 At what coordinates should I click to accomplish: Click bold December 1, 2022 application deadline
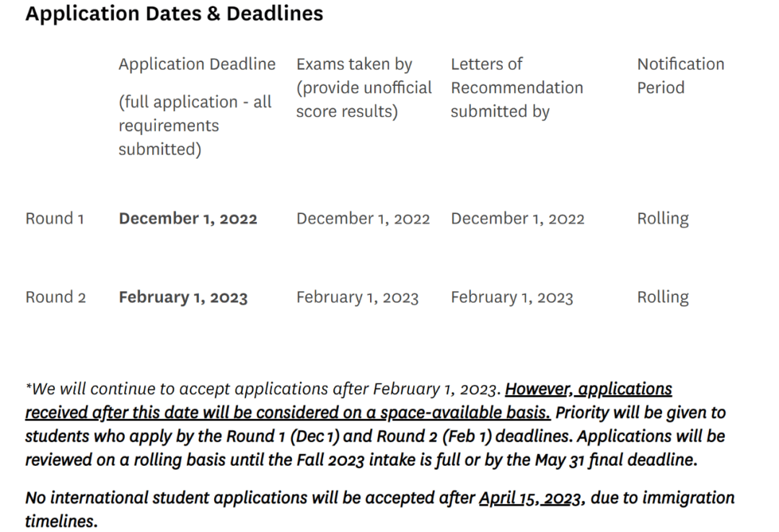click(188, 218)
